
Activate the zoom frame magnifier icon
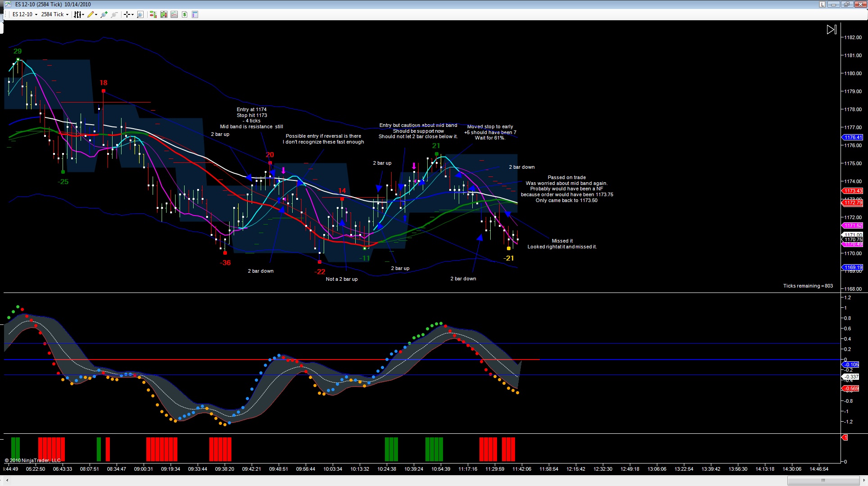140,14
